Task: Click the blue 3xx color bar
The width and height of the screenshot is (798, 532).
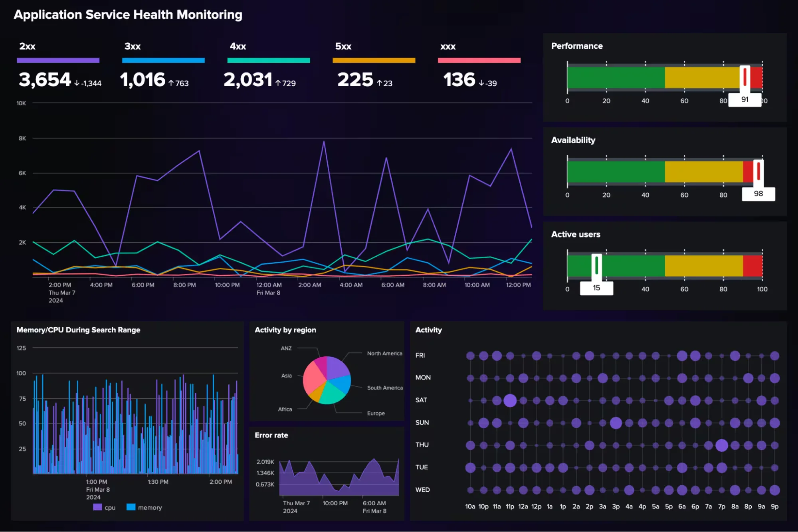Action: click(x=163, y=60)
